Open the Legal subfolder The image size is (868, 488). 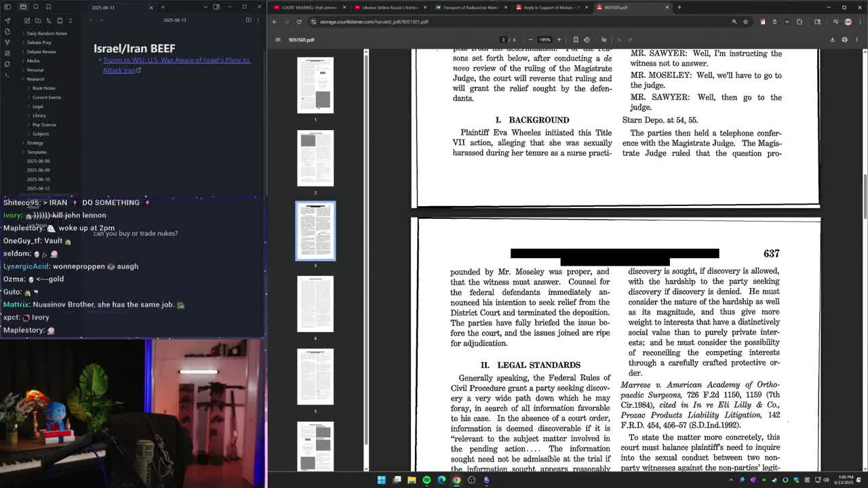click(37, 106)
